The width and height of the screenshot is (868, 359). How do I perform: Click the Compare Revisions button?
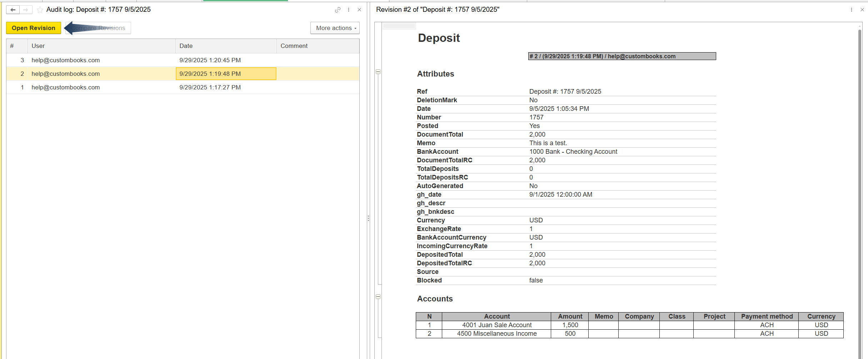(98, 28)
